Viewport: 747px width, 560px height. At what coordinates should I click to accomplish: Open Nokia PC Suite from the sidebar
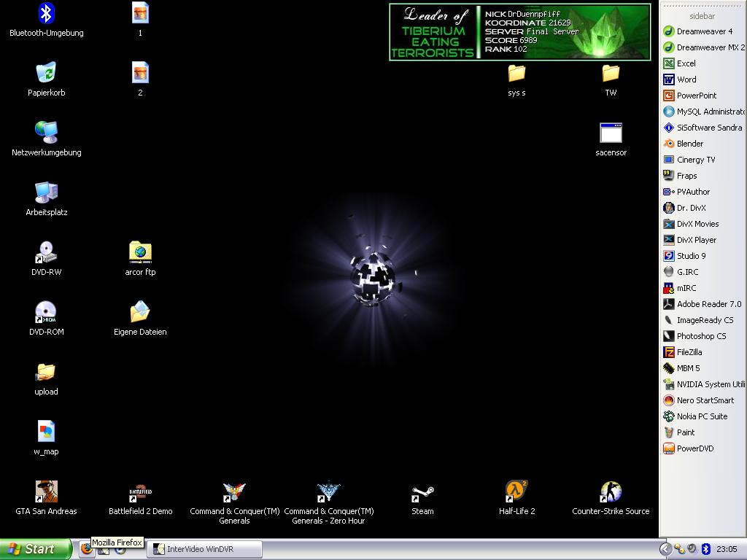(x=695, y=416)
